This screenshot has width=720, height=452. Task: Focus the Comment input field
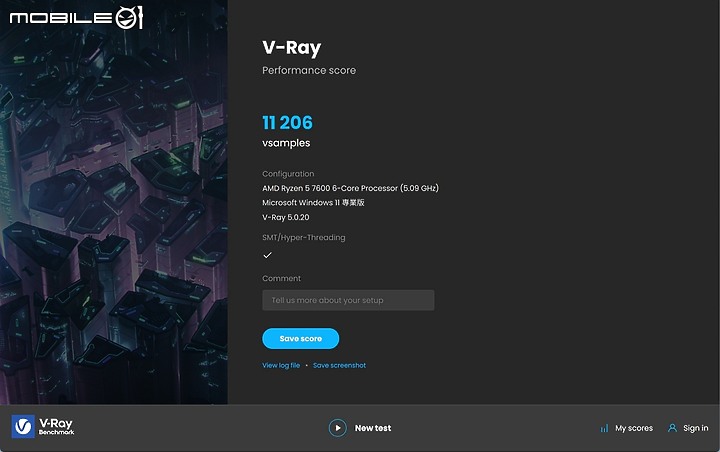348,300
